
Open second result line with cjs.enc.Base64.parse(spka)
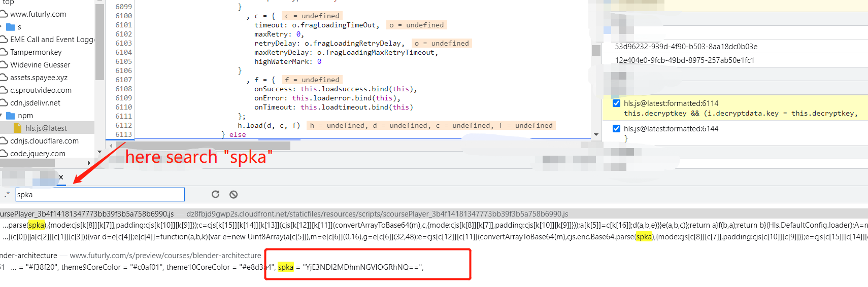point(434,237)
